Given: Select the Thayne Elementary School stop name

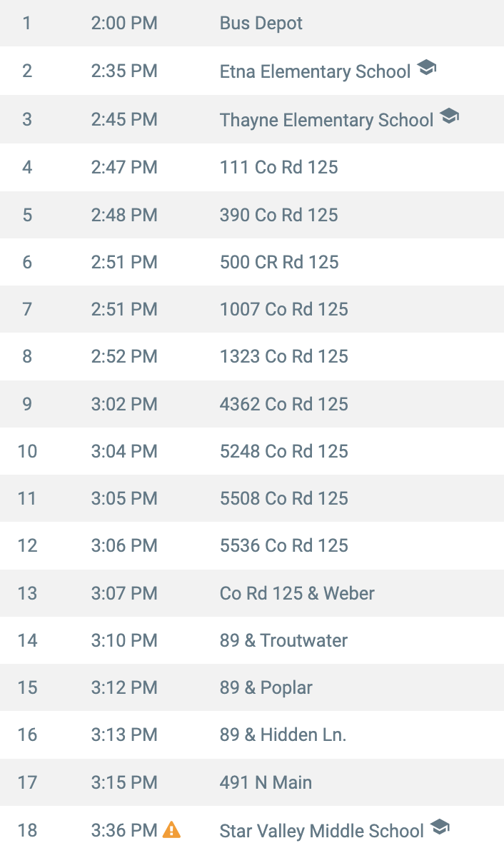Looking at the screenshot, I should coord(326,119).
